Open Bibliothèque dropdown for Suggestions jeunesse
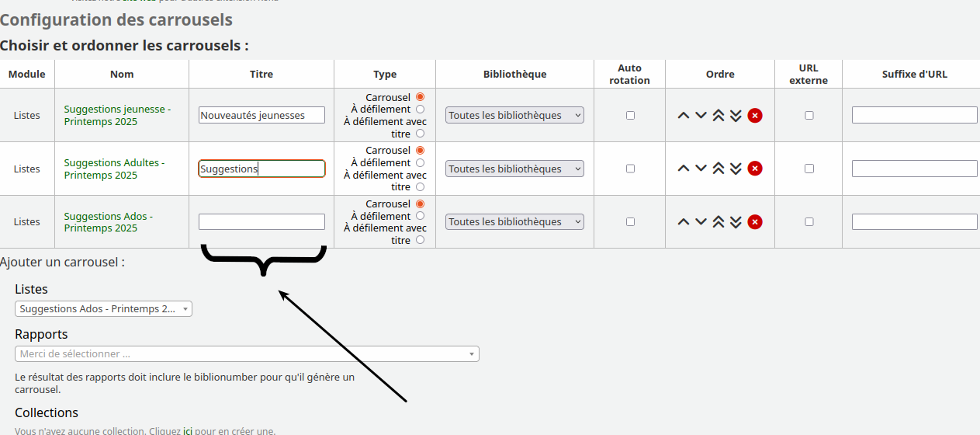The height and width of the screenshot is (435, 980). tap(514, 115)
